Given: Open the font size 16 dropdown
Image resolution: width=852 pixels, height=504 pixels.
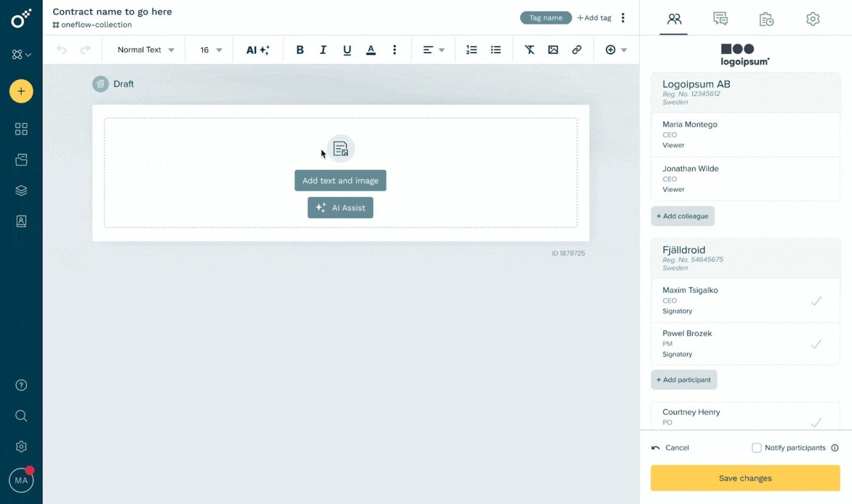Looking at the screenshot, I should (208, 50).
